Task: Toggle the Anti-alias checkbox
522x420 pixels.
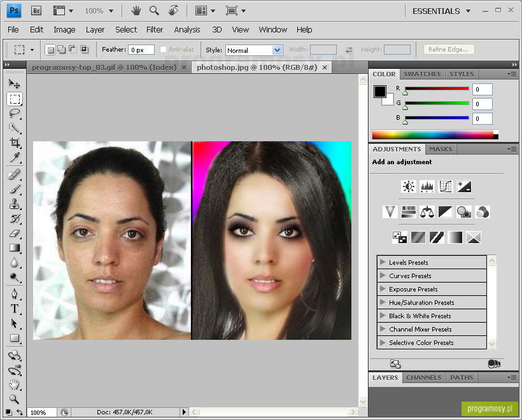Action: pos(163,49)
